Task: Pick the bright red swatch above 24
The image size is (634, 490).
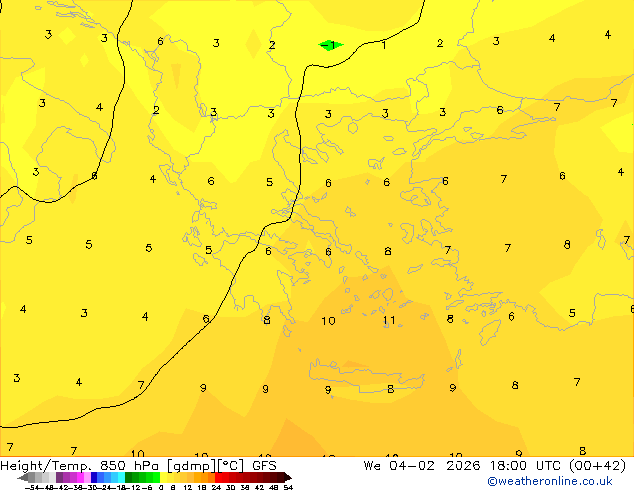Action: [x=218, y=477]
